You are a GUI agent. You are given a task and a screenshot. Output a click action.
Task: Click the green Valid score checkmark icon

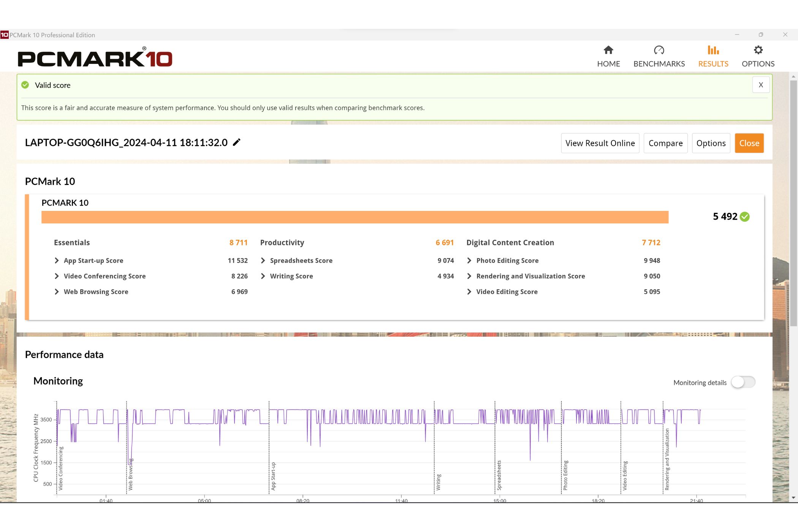click(25, 85)
